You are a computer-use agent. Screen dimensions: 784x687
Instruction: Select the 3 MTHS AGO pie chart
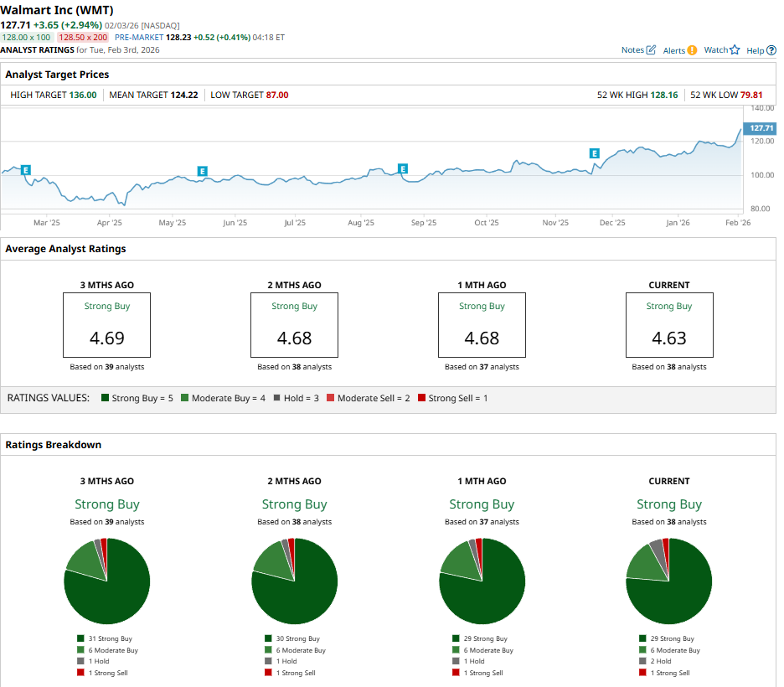pos(107,581)
